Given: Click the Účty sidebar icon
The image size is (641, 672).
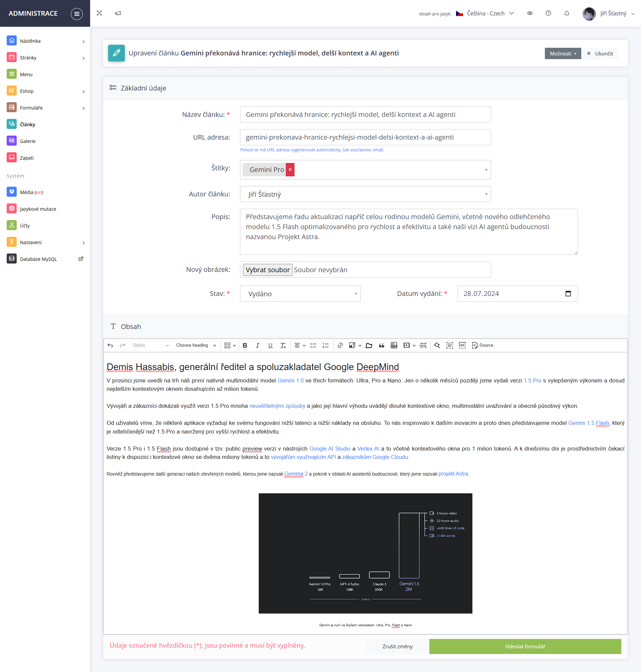Looking at the screenshot, I should (12, 225).
